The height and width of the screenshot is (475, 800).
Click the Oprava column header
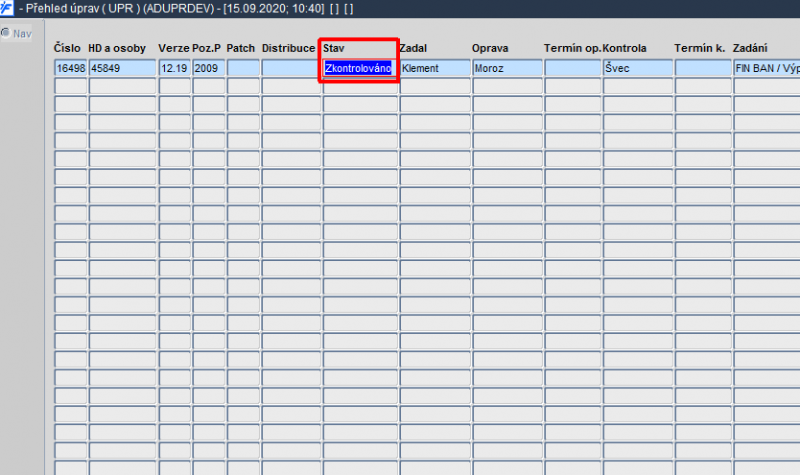coord(490,48)
